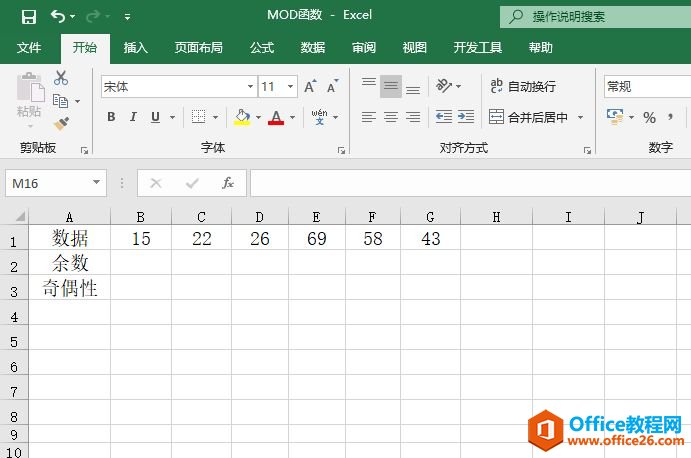The width and height of the screenshot is (691, 458).
Task: Switch to the 审阅 tab
Action: point(364,48)
